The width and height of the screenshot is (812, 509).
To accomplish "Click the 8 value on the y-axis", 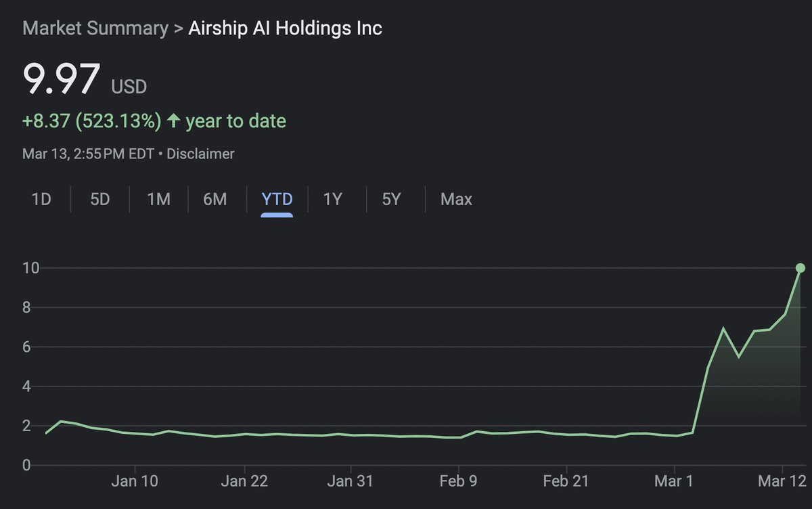I will 26,308.
